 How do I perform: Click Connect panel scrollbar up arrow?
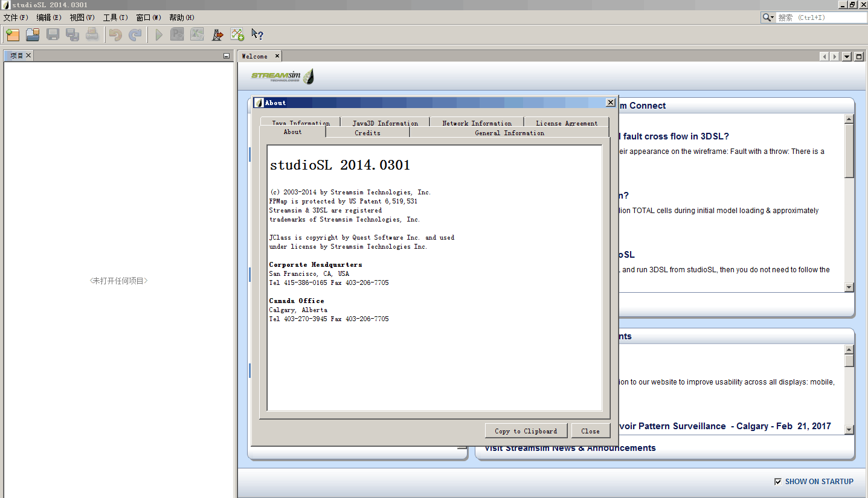tap(849, 119)
